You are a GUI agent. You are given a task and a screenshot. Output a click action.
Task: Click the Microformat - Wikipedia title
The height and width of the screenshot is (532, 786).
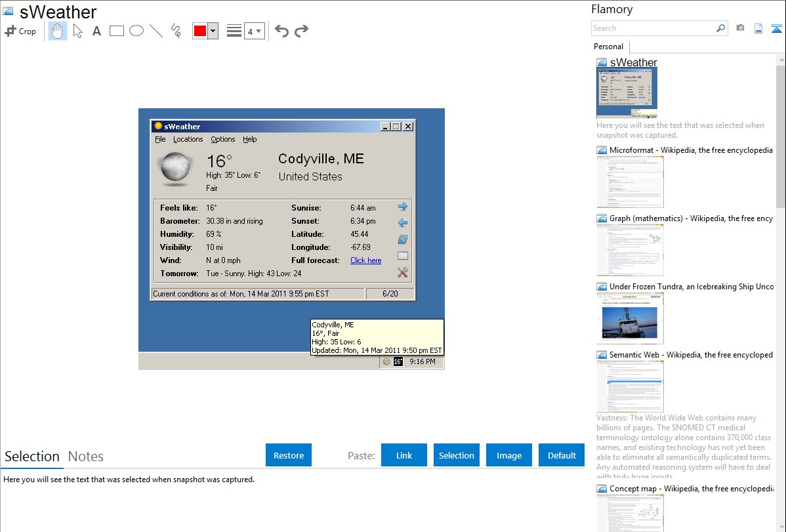click(691, 150)
